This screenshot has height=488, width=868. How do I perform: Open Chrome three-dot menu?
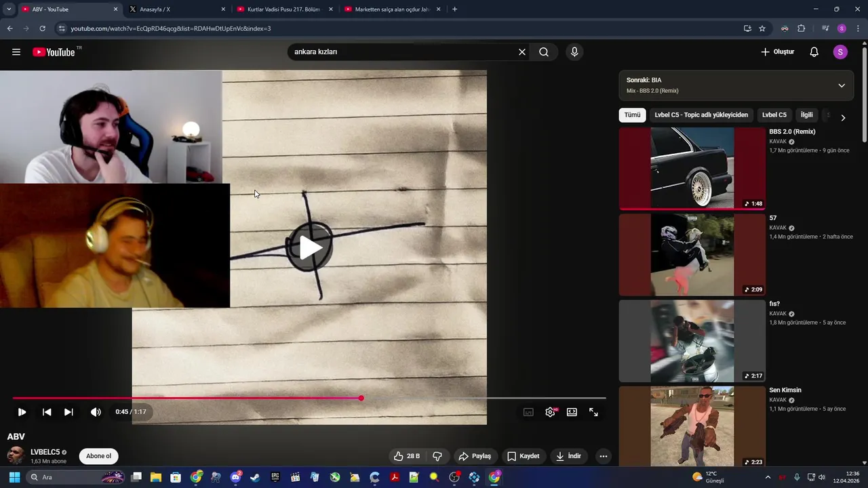(x=858, y=28)
